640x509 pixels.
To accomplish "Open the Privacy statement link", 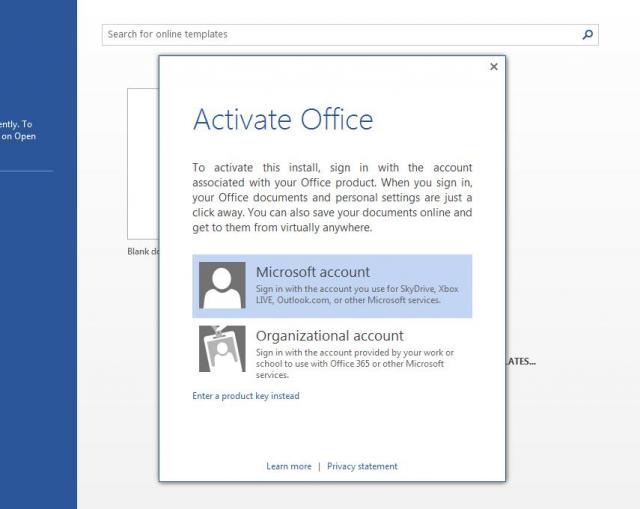I will pyautogui.click(x=362, y=466).
